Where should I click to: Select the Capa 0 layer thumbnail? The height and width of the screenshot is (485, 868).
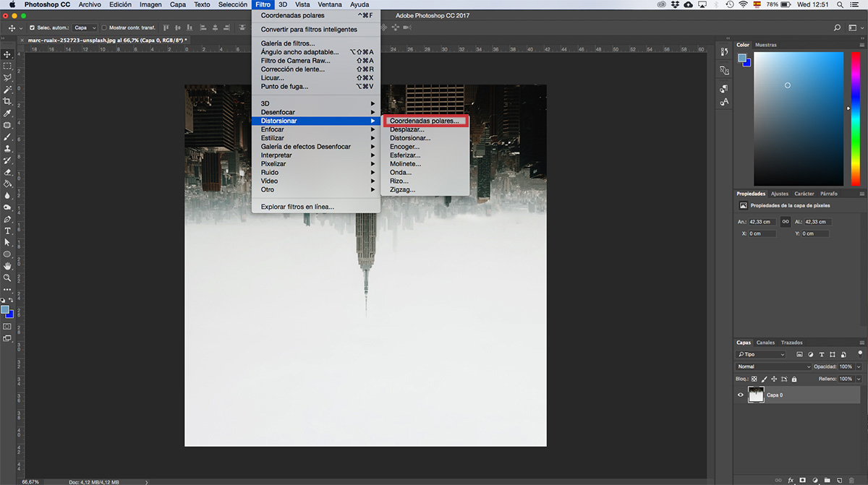(756, 395)
